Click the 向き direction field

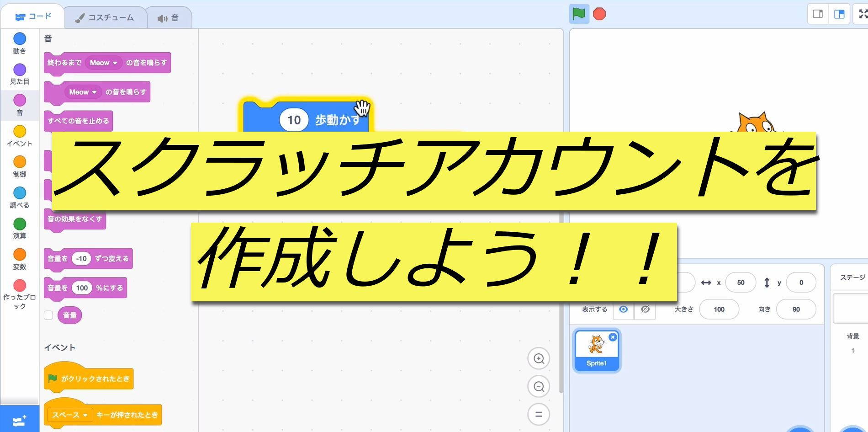[796, 309]
